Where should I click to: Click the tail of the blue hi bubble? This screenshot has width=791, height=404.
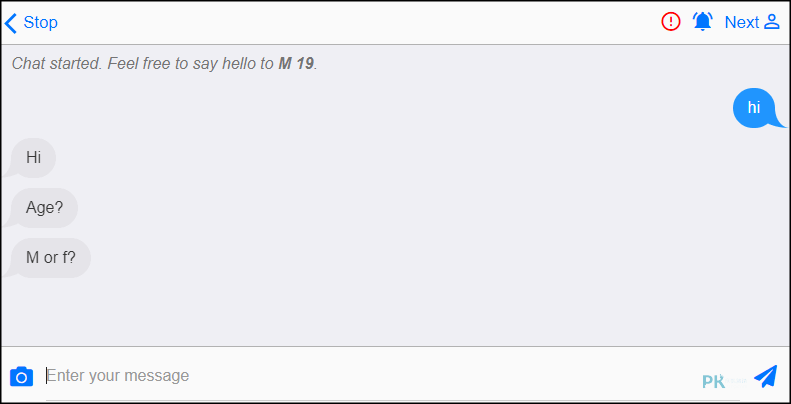pos(779,123)
